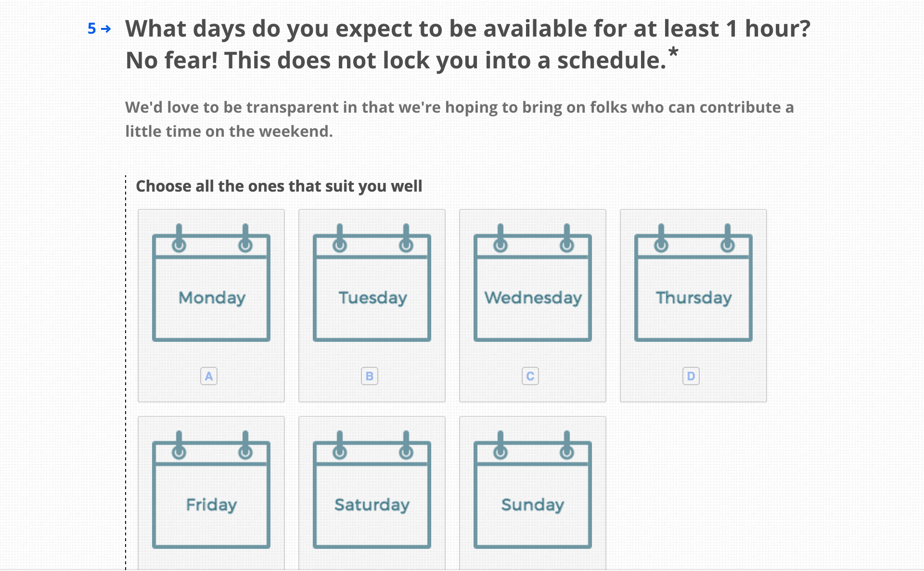Click the question heading about available days
This screenshot has width=924, height=571.
tap(468, 44)
